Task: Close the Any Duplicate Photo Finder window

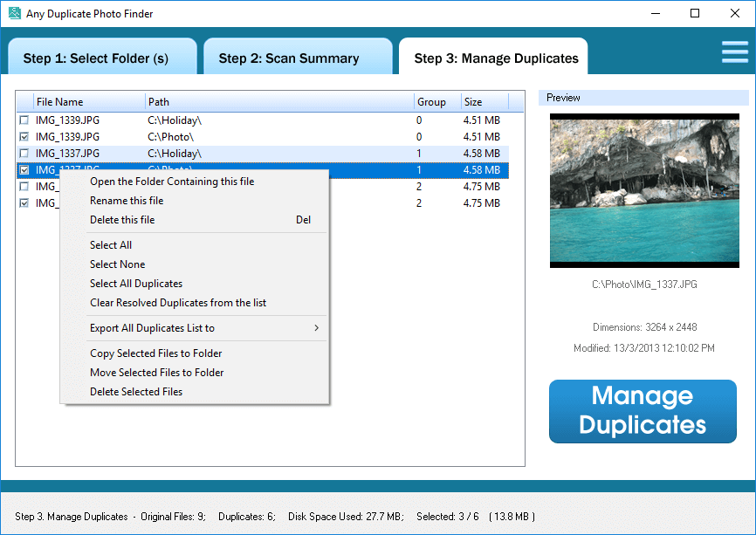Action: pos(735,13)
